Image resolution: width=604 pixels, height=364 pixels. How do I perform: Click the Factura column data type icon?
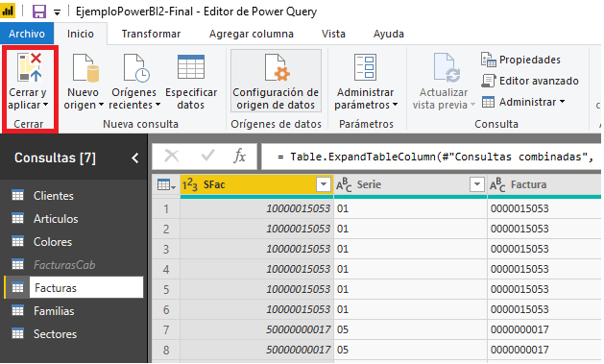tap(497, 185)
